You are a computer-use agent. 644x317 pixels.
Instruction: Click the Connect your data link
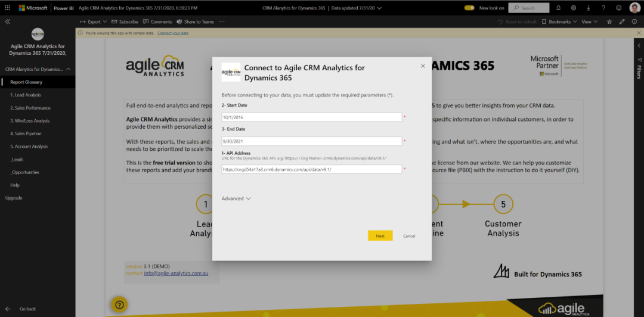173,33
